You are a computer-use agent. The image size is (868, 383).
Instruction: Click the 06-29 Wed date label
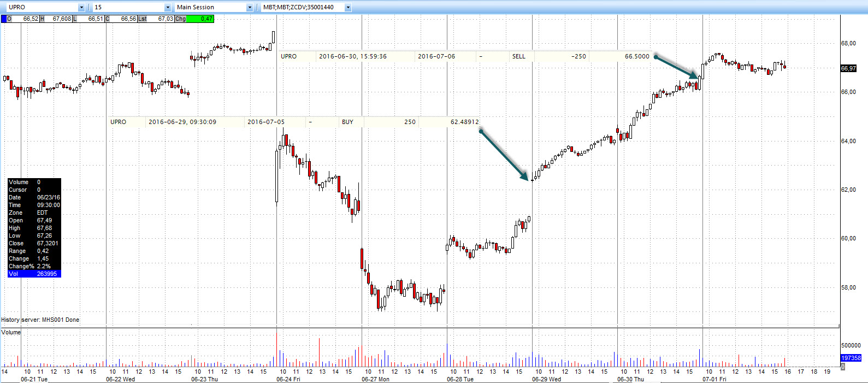coord(546,379)
